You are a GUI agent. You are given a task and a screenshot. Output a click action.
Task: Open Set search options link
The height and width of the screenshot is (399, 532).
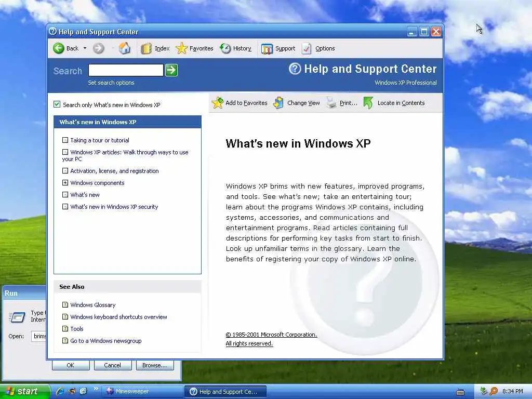111,83
